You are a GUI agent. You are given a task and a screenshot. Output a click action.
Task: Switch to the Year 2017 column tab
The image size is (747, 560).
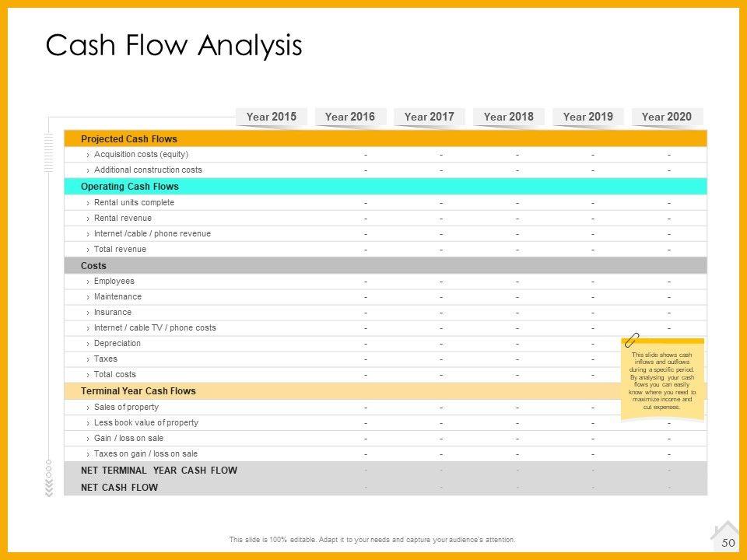[x=430, y=117]
